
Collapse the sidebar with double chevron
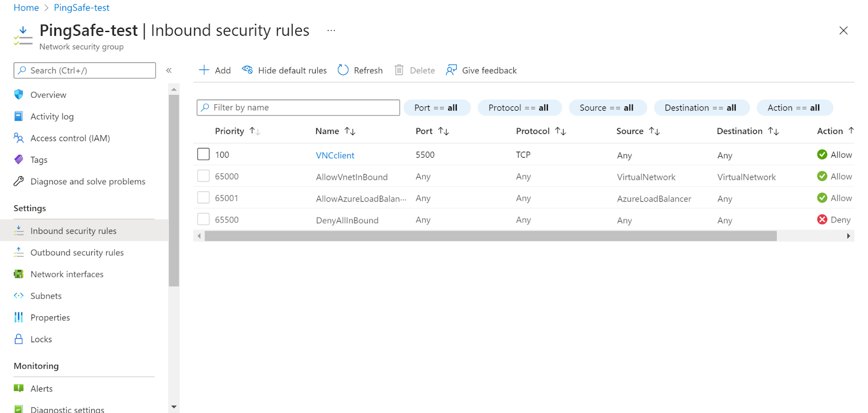169,70
